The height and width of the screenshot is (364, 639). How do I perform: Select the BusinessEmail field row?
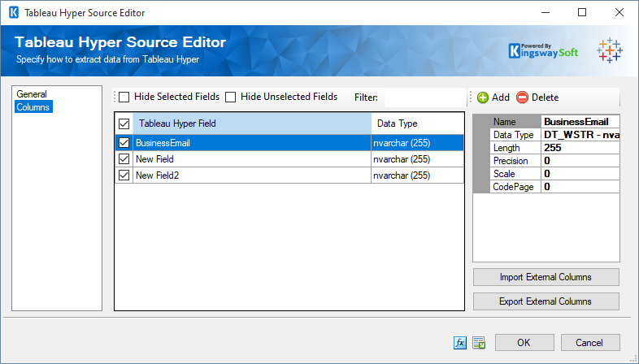click(x=289, y=143)
